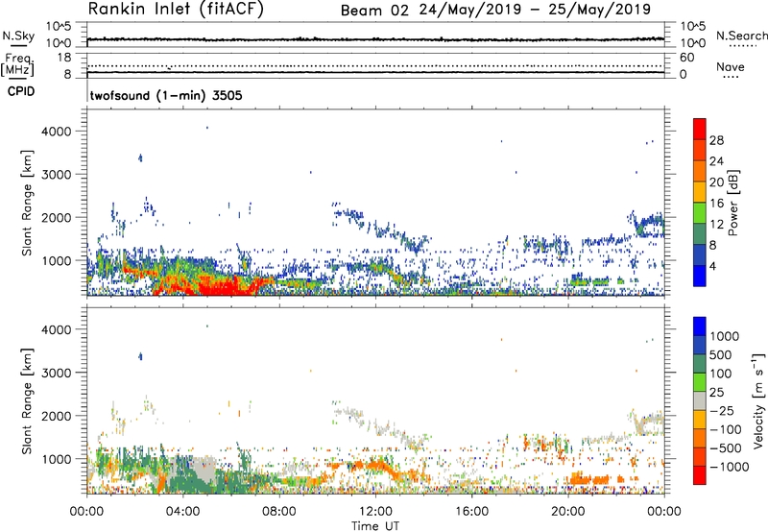Click the date range '24/May/2019 - 25/May/2019'
The image size is (768, 532).
click(x=535, y=10)
